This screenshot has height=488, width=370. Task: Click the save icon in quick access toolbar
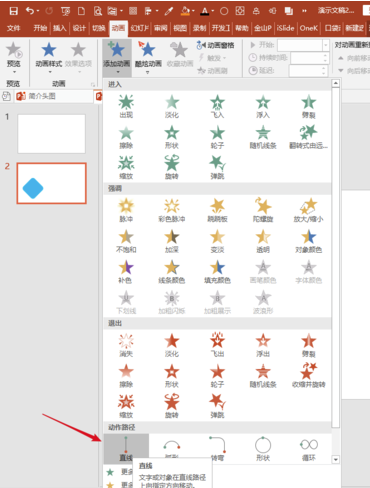14,11
